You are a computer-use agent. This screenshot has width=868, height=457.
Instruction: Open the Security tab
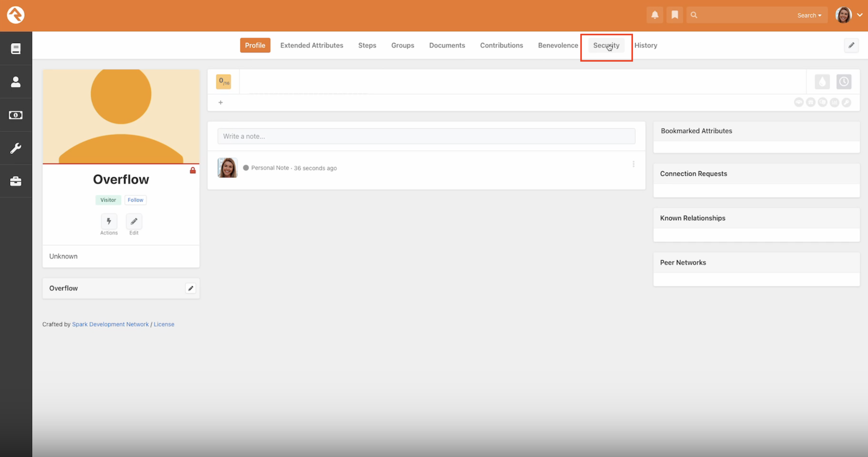click(x=606, y=45)
